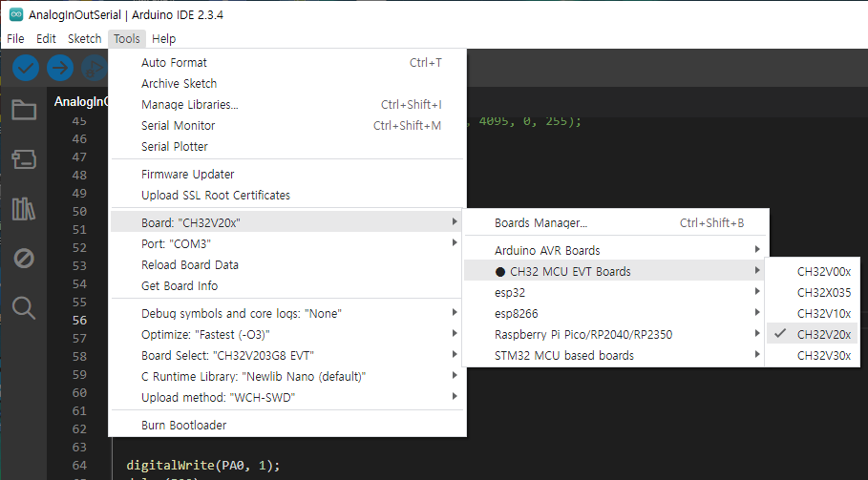Expand Upload method: "WCH-SWD" submenu

pos(287,398)
